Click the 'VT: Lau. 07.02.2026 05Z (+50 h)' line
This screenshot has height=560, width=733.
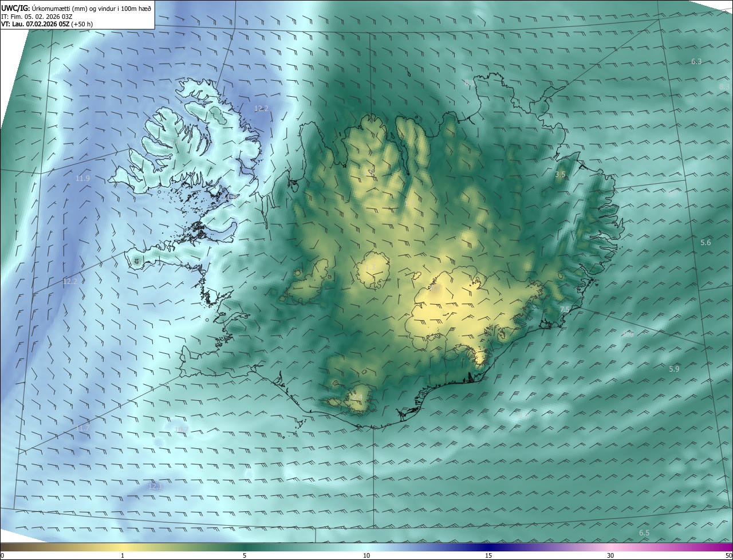tap(47, 24)
